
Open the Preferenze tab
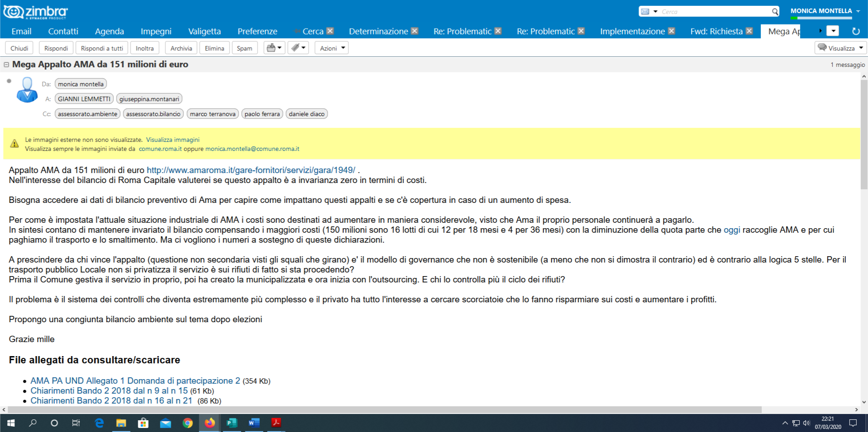(x=258, y=31)
